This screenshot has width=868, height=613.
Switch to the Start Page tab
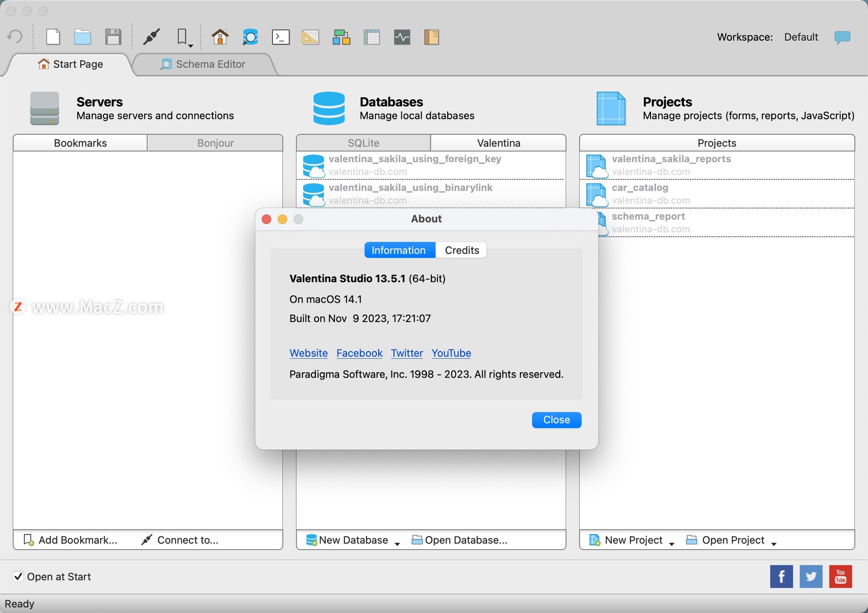[x=70, y=64]
